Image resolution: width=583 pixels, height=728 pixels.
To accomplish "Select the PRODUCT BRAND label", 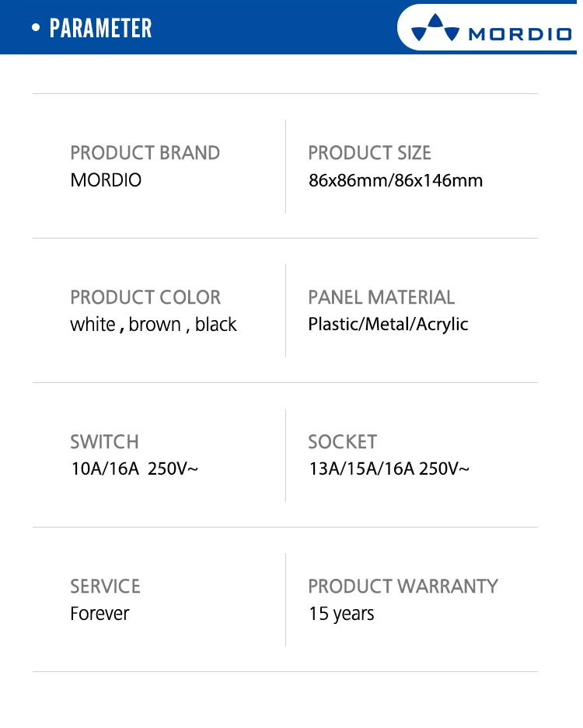I will pyautogui.click(x=145, y=153).
